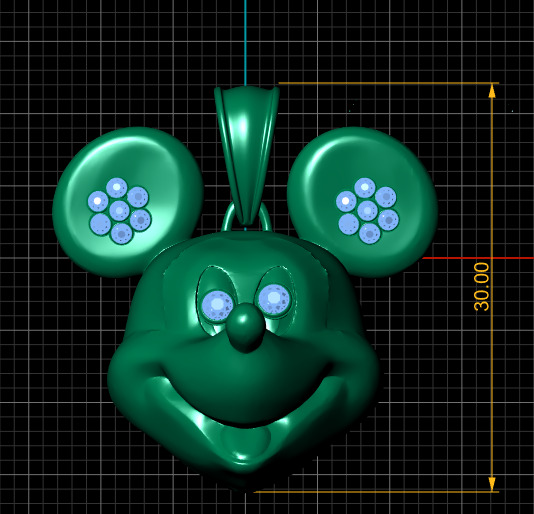Pick the center gem in the left ear cluster
Viewport: 534px width, 514px height.
(120, 211)
